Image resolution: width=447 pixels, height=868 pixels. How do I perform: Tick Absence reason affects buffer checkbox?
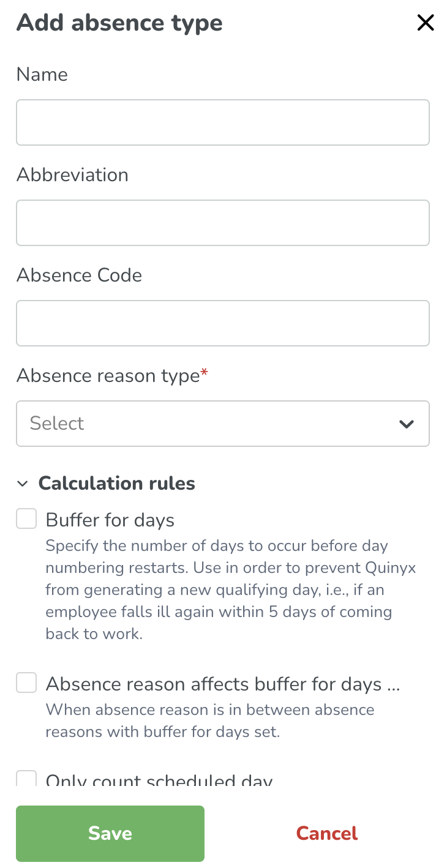pyautogui.click(x=26, y=683)
